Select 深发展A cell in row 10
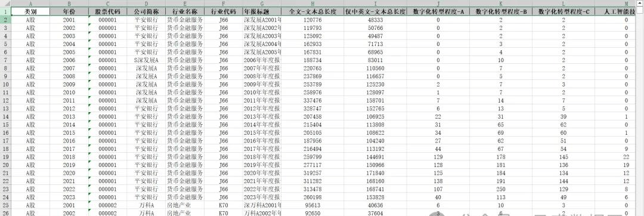 click(x=146, y=84)
